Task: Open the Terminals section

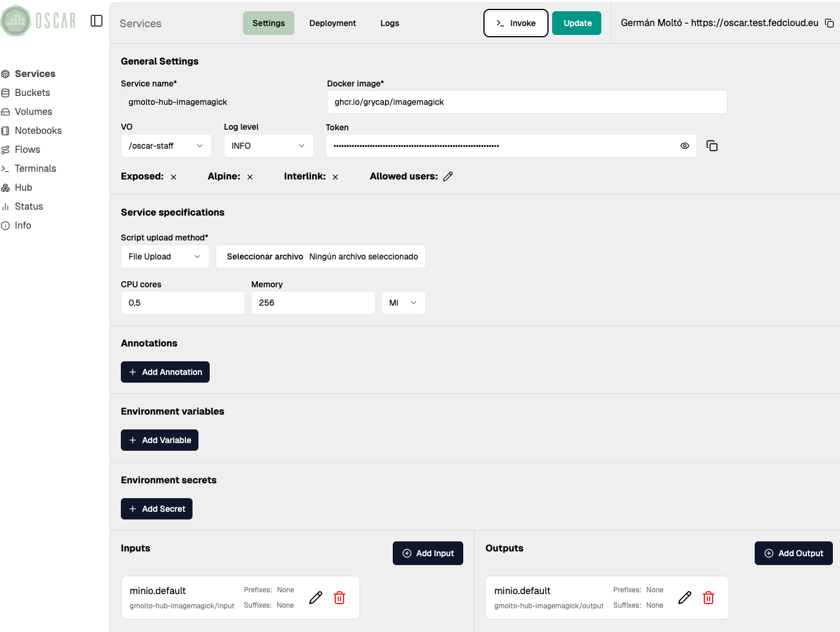Action: tap(36, 168)
